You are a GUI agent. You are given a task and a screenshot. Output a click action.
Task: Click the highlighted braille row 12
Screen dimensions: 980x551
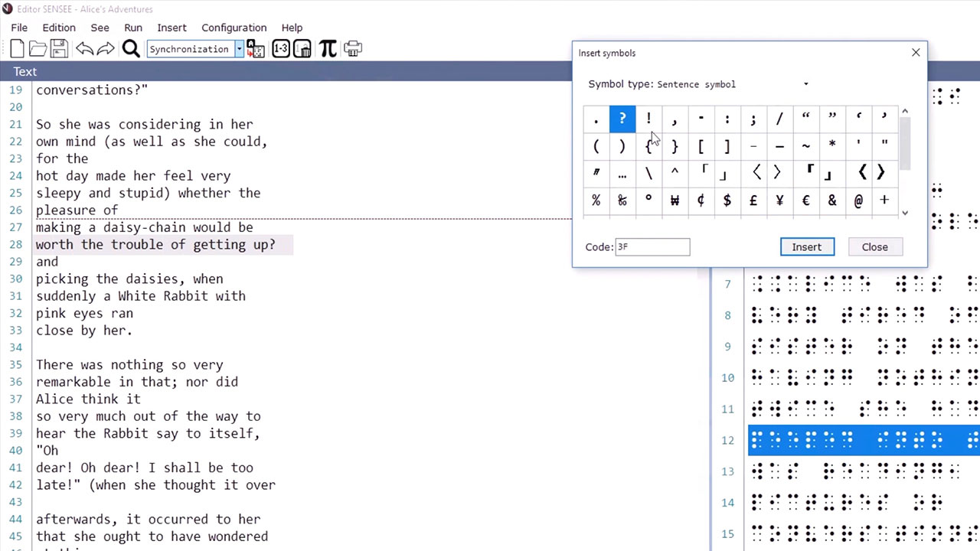pyautogui.click(x=864, y=440)
